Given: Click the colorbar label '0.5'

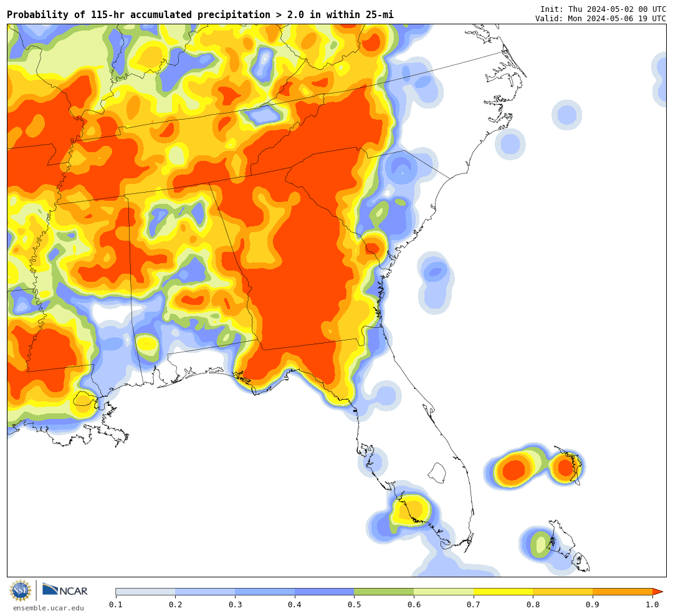Looking at the screenshot, I should 354,604.
